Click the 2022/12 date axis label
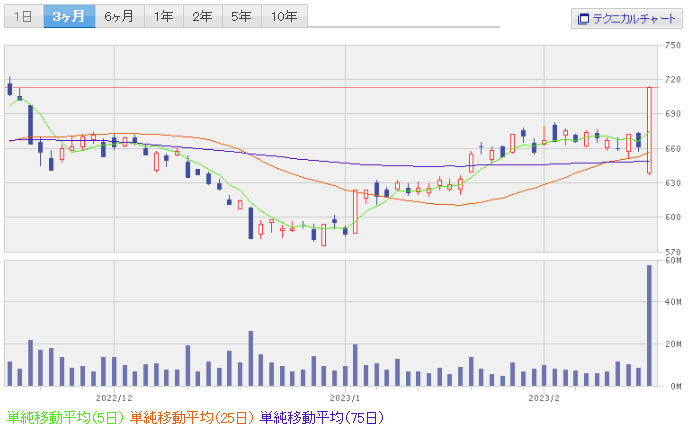 click(x=115, y=395)
